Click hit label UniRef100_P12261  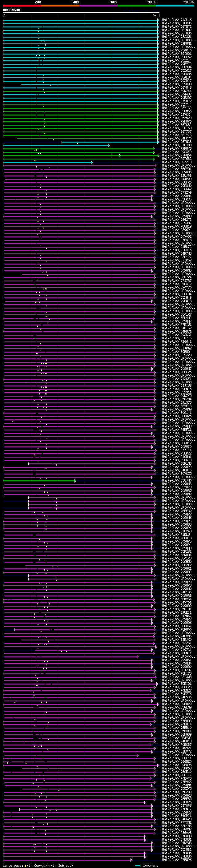[x=177, y=643]
